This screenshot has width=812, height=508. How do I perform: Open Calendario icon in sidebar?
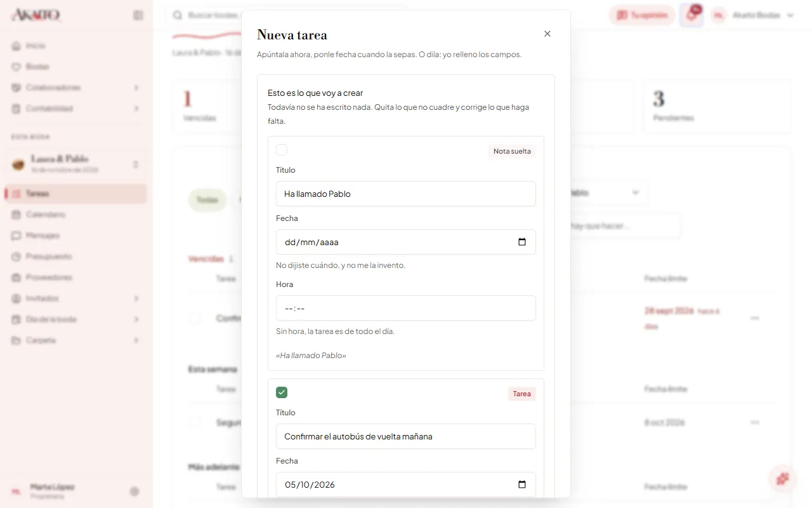[16, 215]
